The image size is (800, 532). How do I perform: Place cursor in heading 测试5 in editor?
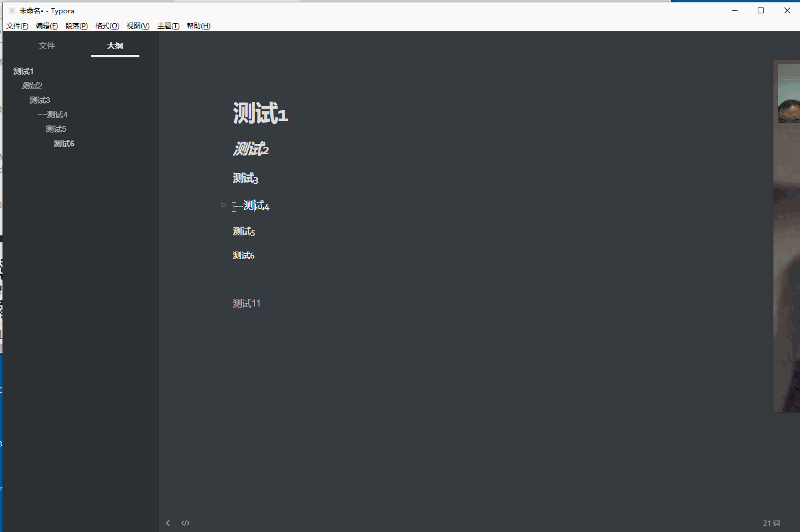tap(244, 232)
